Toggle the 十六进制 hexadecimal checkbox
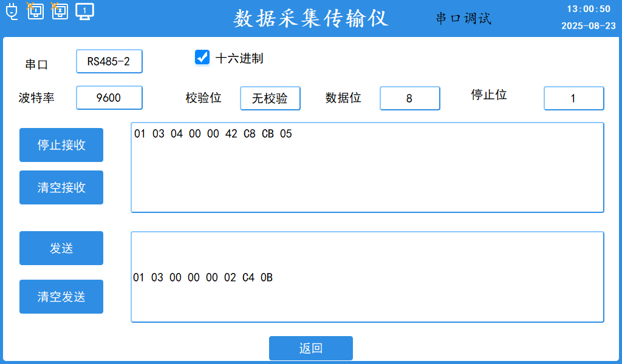 pyautogui.click(x=202, y=57)
